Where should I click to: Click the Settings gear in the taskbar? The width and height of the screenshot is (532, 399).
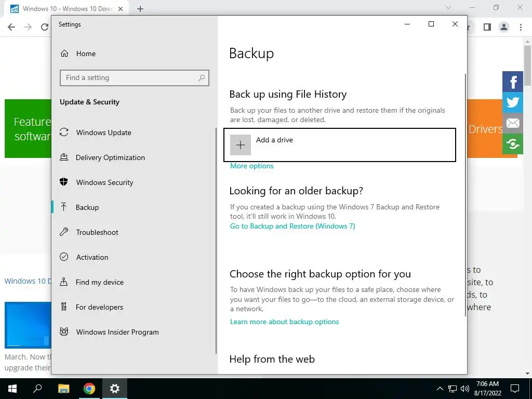pos(115,389)
